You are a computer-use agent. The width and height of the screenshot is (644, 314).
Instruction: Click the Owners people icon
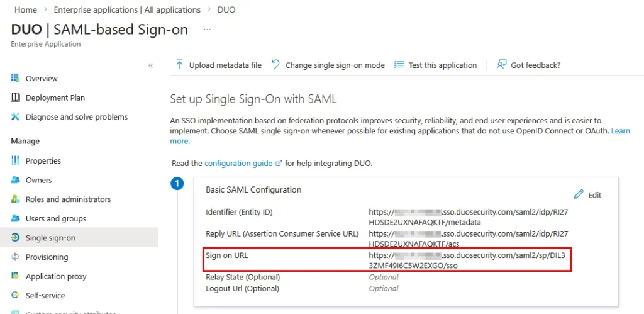click(x=15, y=180)
